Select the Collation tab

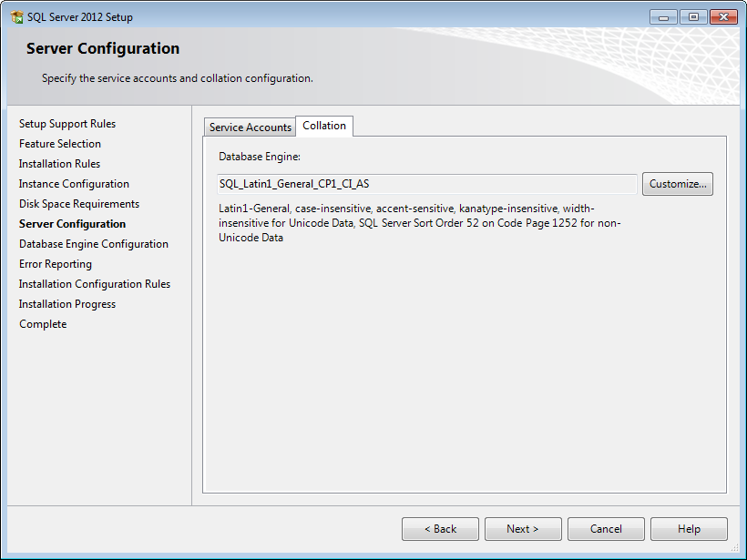(x=324, y=126)
